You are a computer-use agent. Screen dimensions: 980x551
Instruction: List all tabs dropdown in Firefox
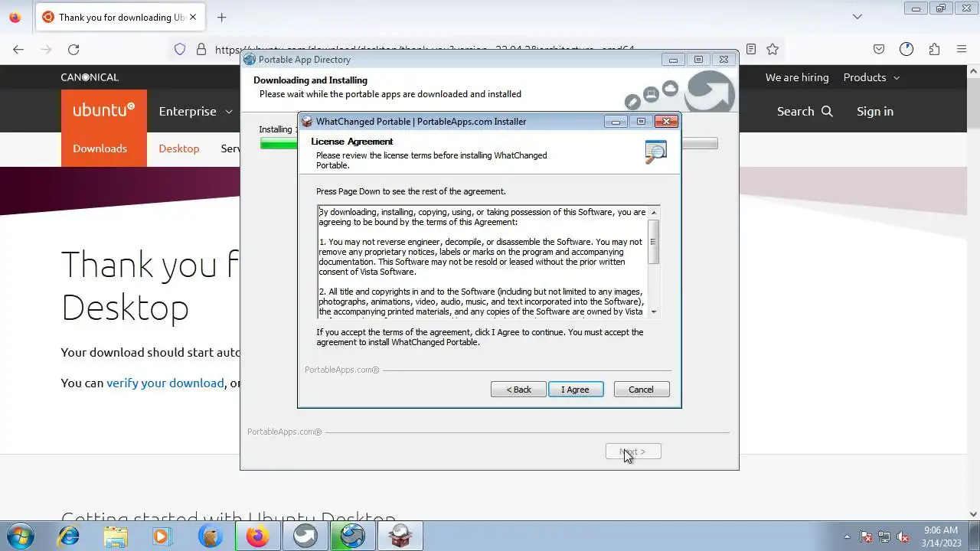click(x=857, y=17)
